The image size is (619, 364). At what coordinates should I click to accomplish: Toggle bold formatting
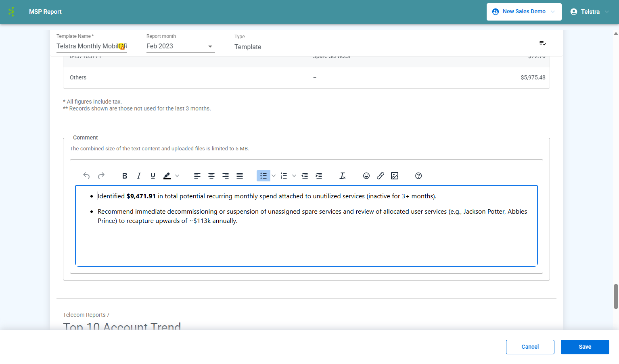[125, 176]
